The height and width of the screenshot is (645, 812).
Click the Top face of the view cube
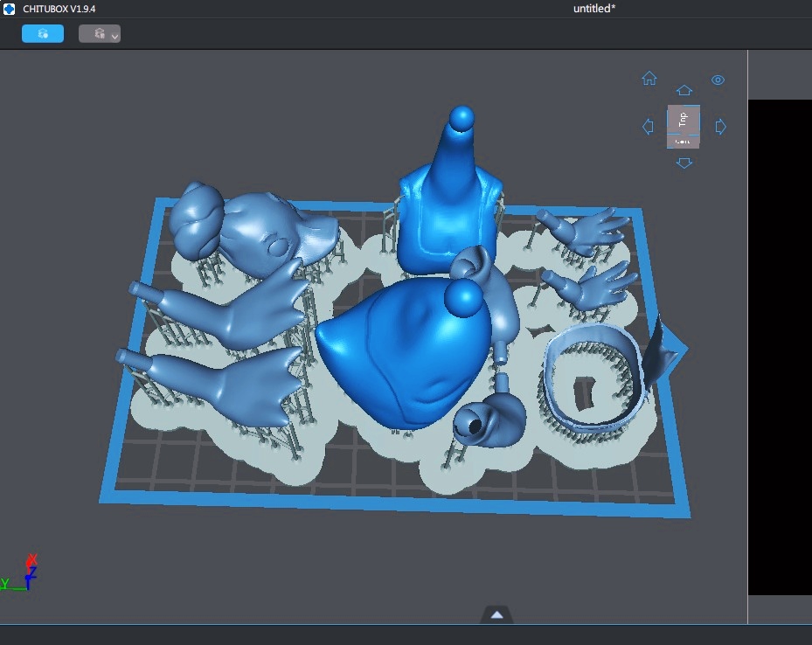pyautogui.click(x=684, y=119)
